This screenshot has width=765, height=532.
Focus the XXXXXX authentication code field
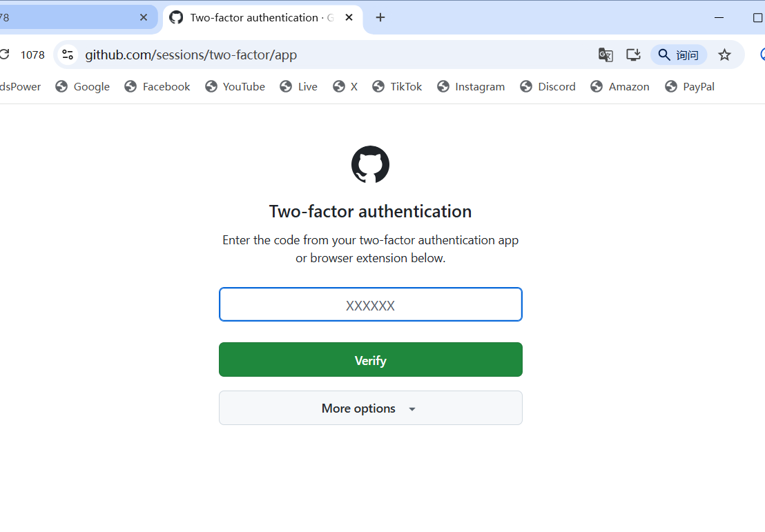click(370, 305)
